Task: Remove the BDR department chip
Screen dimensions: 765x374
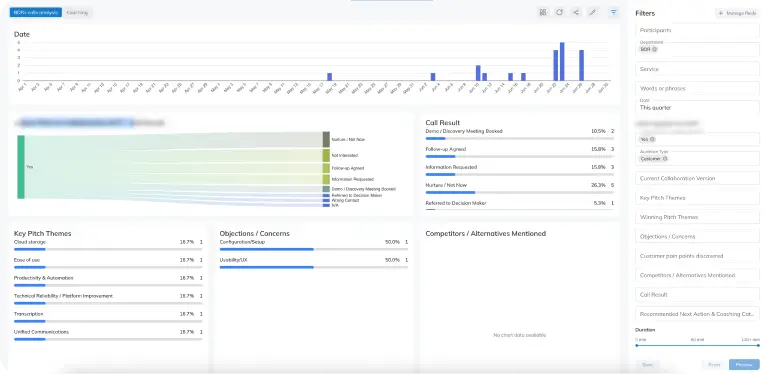Action: 655,49
